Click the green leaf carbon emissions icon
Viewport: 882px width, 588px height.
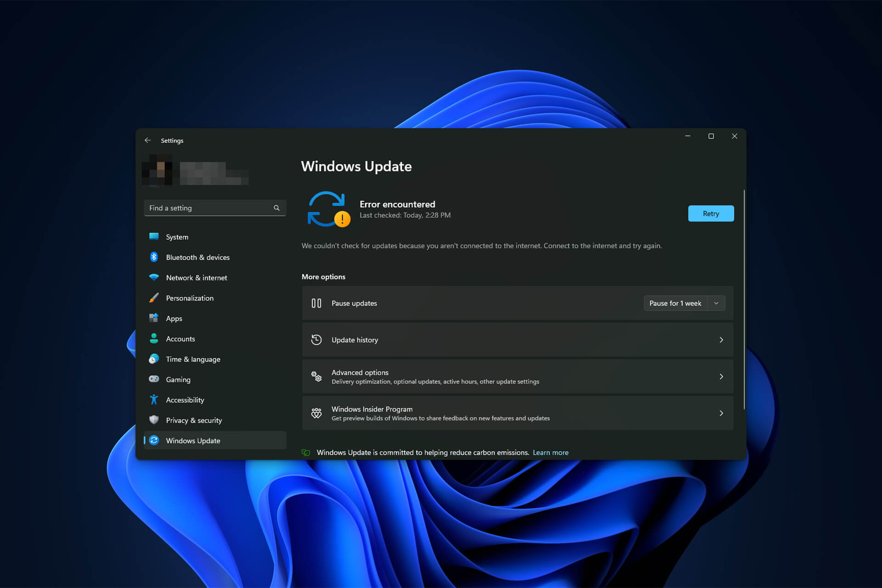[x=306, y=452]
